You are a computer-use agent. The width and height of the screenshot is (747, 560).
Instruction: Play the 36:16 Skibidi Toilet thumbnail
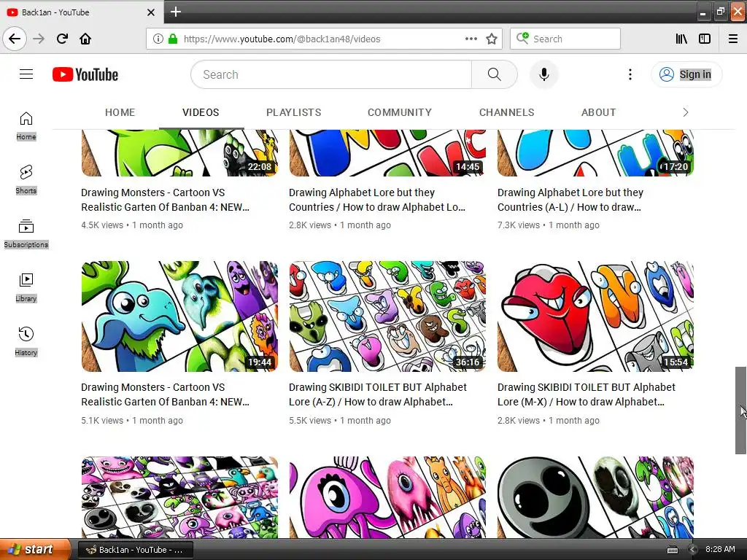coord(387,316)
